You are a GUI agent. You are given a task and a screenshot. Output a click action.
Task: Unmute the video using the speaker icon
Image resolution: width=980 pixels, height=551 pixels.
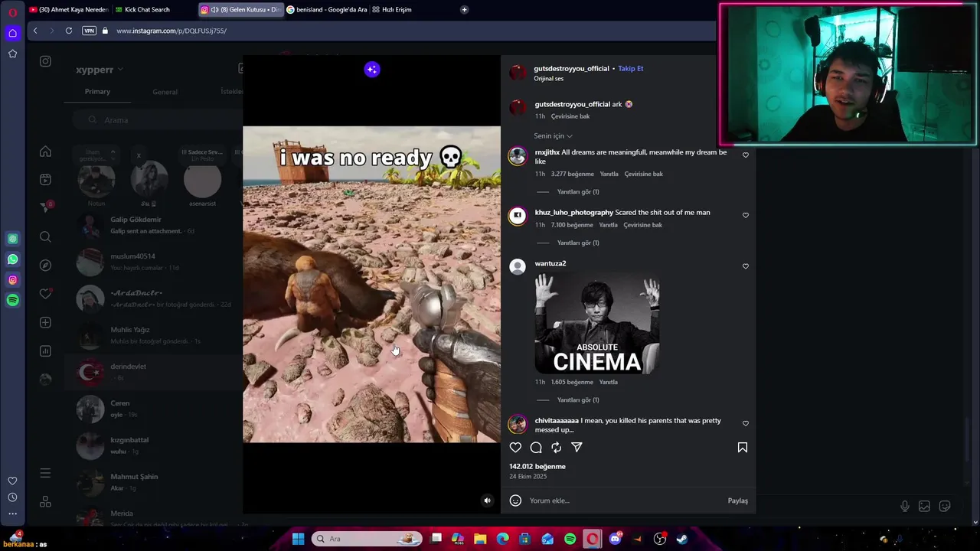(487, 500)
